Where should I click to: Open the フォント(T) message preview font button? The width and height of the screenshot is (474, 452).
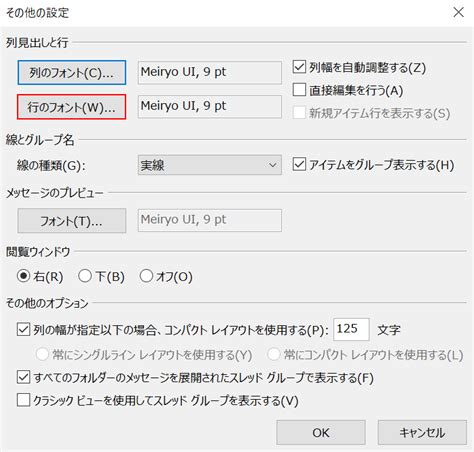click(x=72, y=221)
